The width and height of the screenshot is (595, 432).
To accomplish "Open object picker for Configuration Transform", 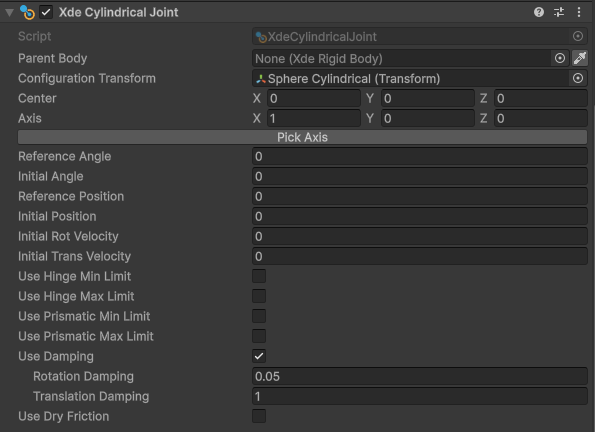I will point(578,78).
